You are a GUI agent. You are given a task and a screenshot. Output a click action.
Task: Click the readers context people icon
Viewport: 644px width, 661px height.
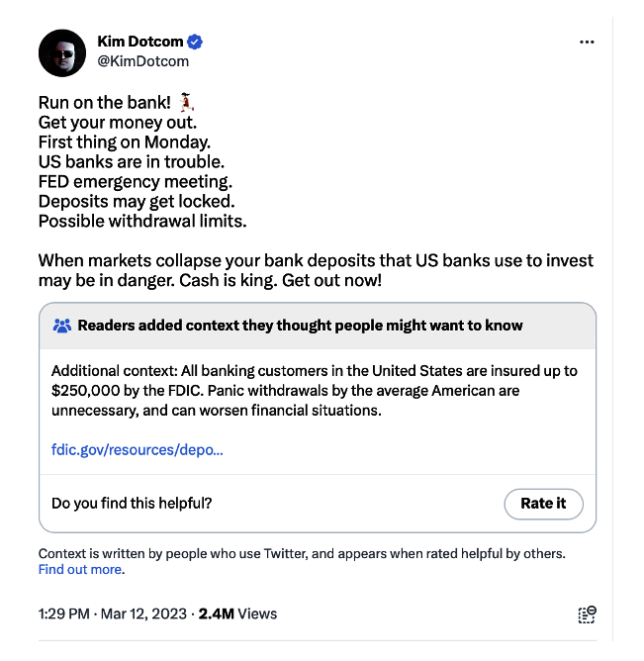[x=62, y=325]
